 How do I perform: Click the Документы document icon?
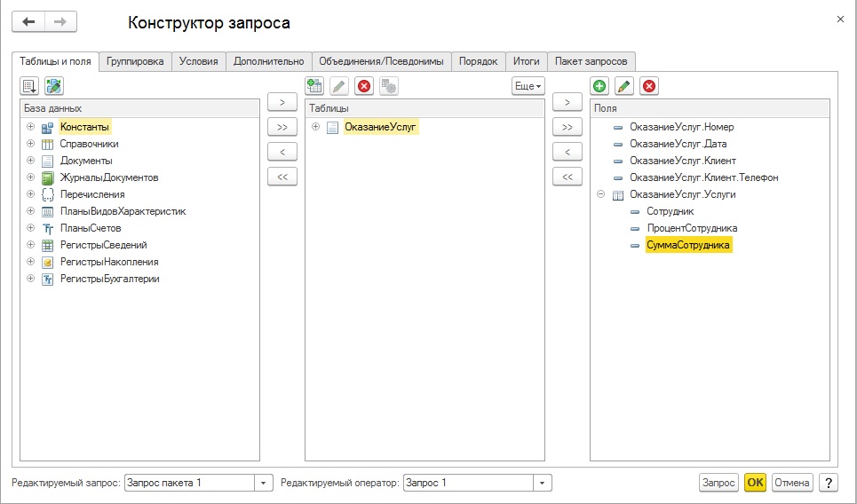(x=48, y=161)
